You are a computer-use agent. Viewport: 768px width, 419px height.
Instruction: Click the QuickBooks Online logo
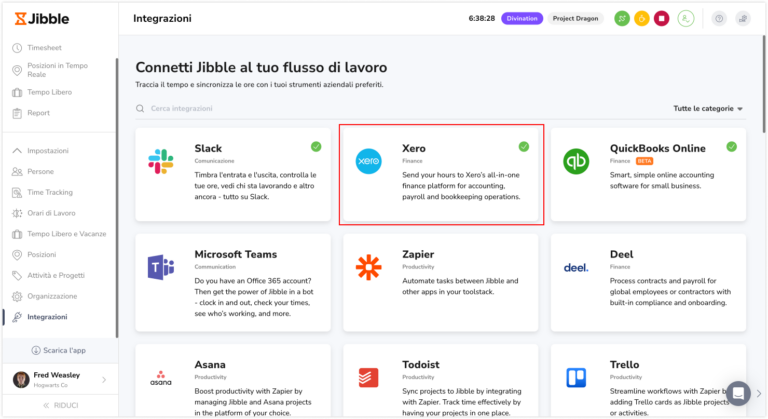coord(576,161)
